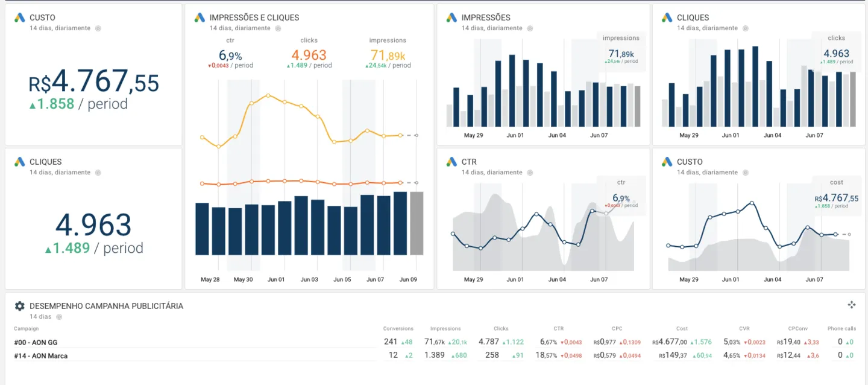Screen dimensions: 868x385
Task: Click the Google Ads logo on the CLIQUES bar chart widget
Action: (667, 17)
